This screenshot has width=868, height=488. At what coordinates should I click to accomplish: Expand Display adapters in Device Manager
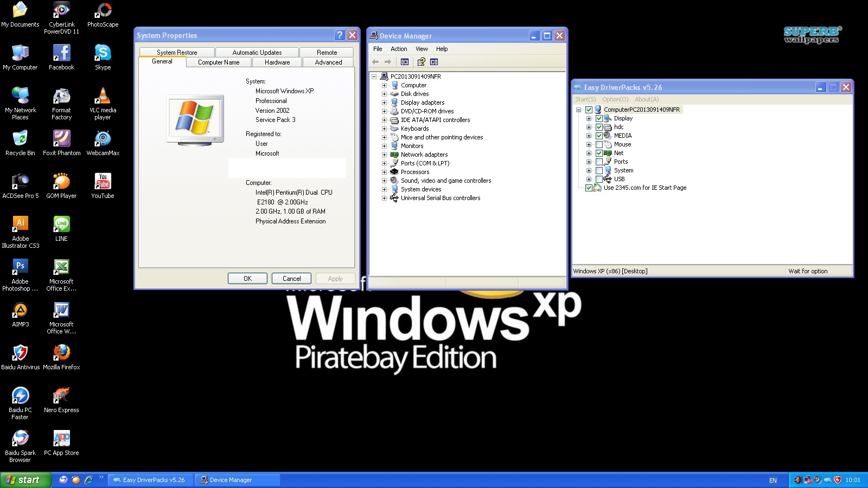[384, 102]
